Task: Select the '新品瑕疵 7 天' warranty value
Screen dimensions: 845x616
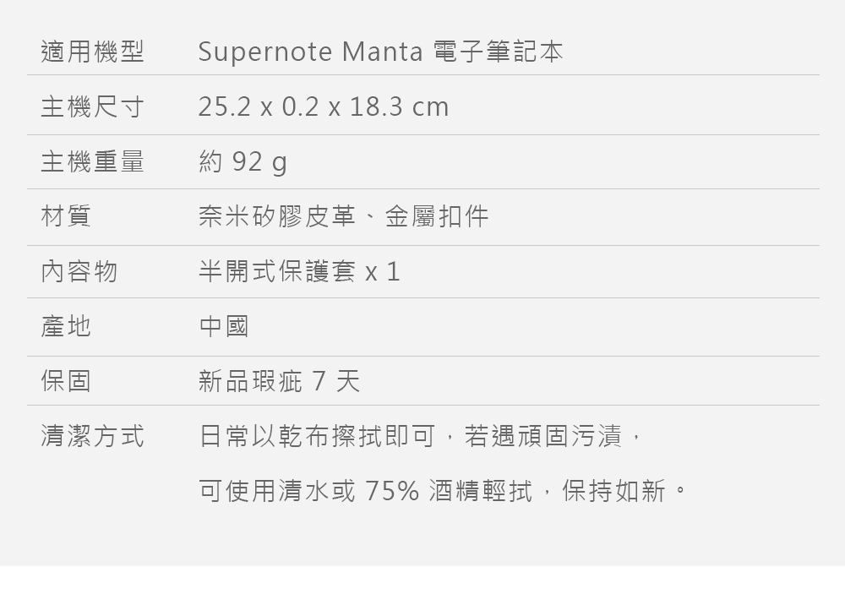Action: pos(279,381)
